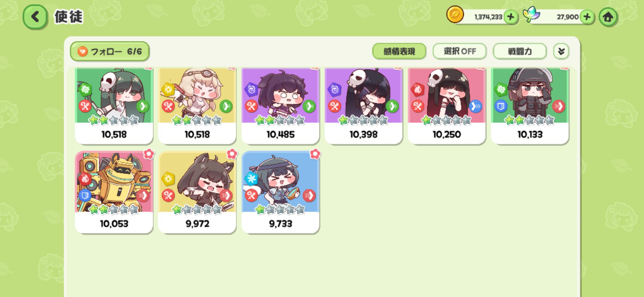Tap the flower badge on the robot card
This screenshot has width=644, height=297.
click(x=149, y=153)
